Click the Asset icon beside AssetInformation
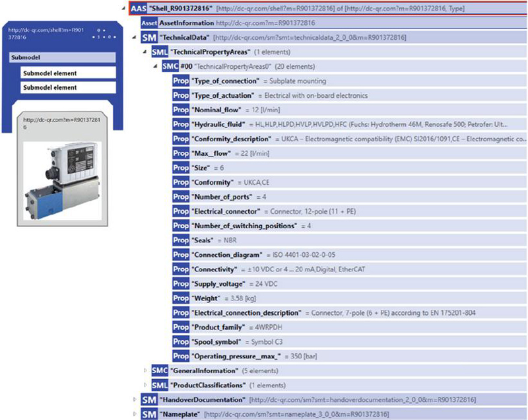The image size is (528, 420). coord(149,23)
